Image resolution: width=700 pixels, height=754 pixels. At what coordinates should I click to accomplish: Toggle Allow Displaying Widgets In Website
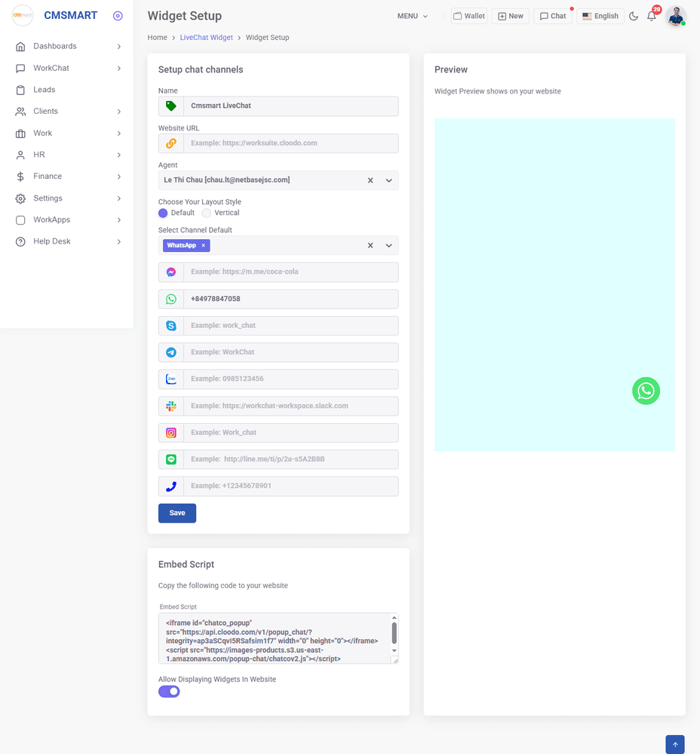169,691
